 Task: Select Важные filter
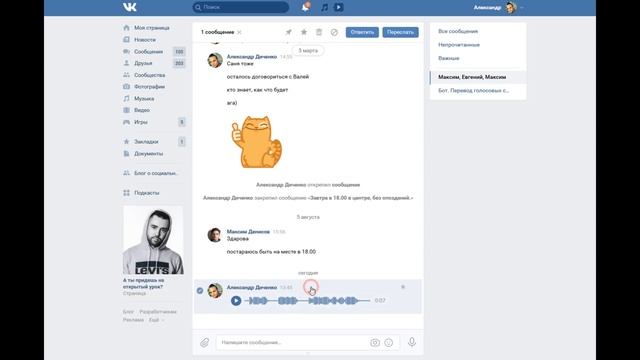coord(449,58)
